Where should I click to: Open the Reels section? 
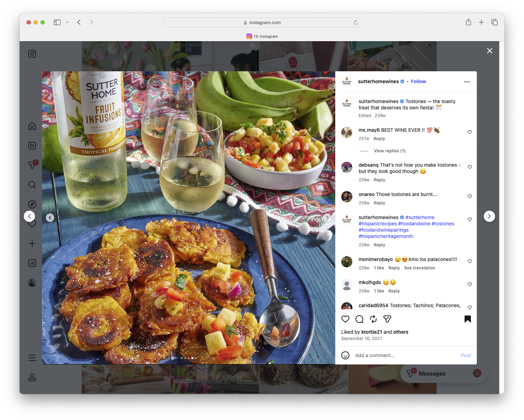tap(32, 146)
